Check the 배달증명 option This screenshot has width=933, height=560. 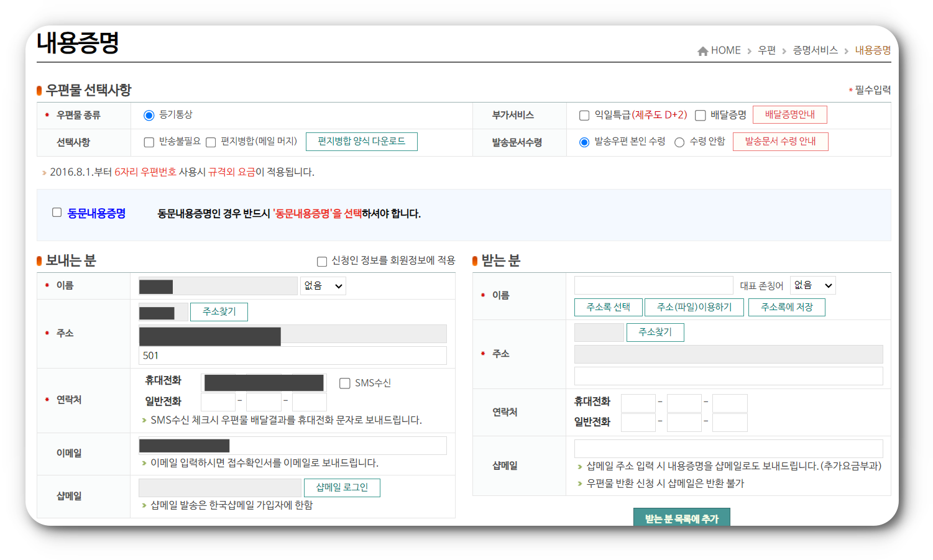700,115
